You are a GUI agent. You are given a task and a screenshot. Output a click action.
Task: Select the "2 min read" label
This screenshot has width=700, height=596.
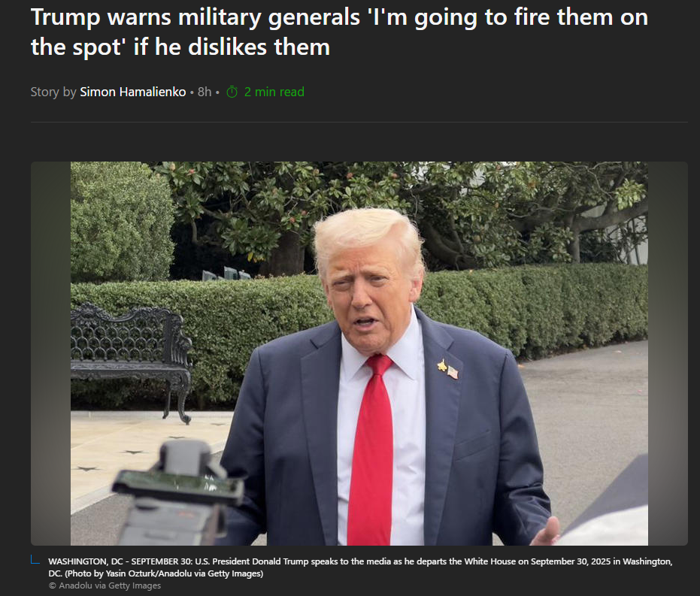pos(274,92)
